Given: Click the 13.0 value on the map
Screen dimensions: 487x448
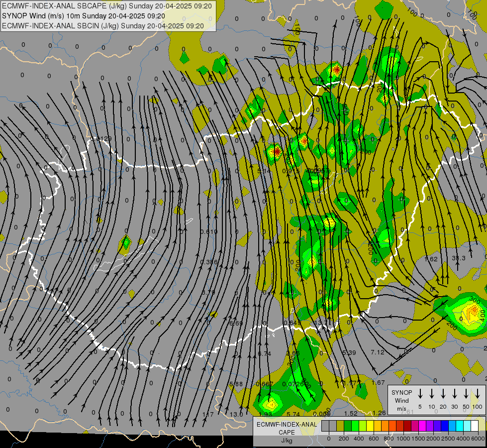Looking at the screenshot, I should tap(236, 415).
